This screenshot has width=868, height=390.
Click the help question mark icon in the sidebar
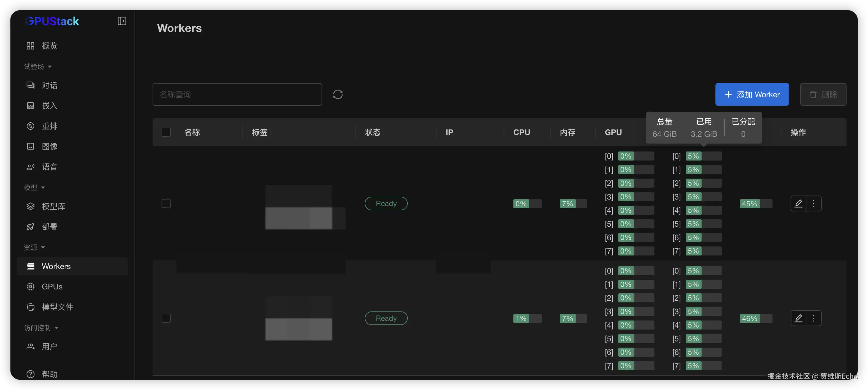click(x=30, y=374)
